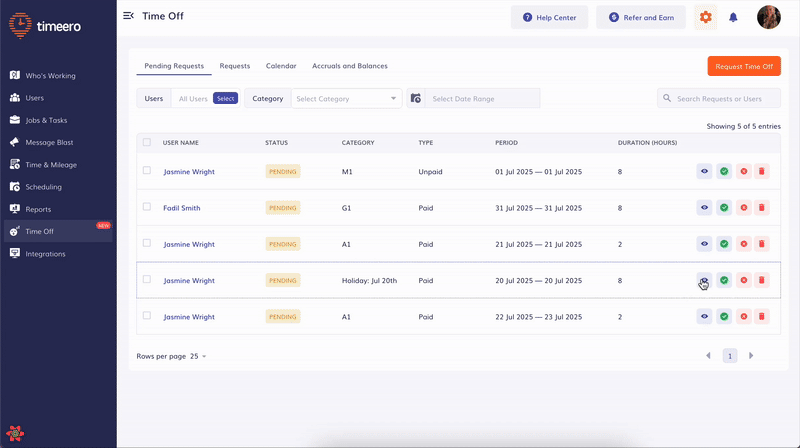Select the Holiday: Jul 20th row checkbox
This screenshot has width=800, height=448.
147,280
